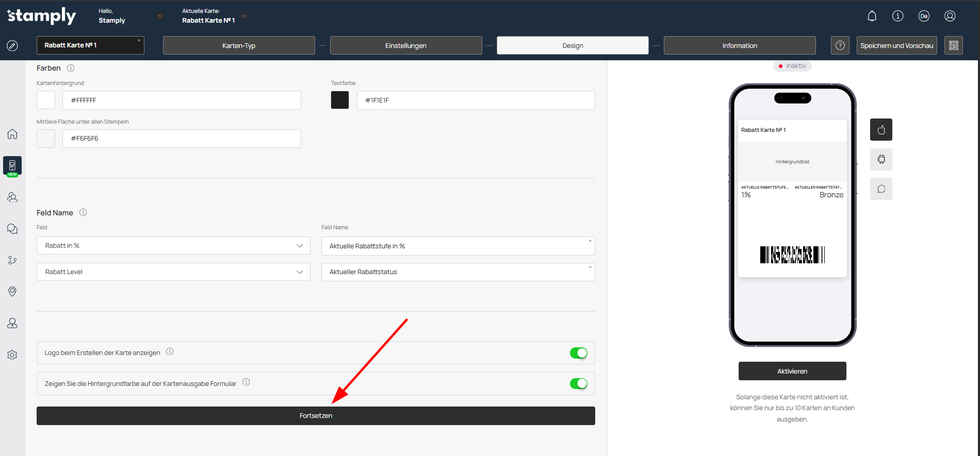This screenshot has width=980, height=456.
Task: Open notifications bell icon
Action: (872, 16)
